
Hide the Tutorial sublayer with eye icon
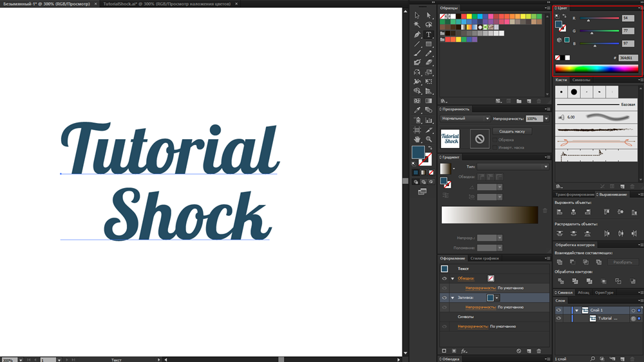(x=558, y=318)
